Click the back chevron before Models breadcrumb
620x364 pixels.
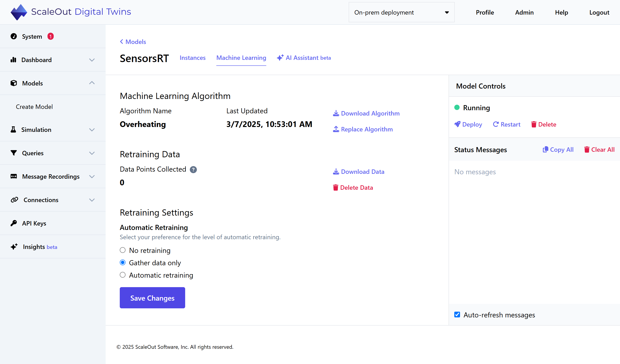tap(122, 42)
